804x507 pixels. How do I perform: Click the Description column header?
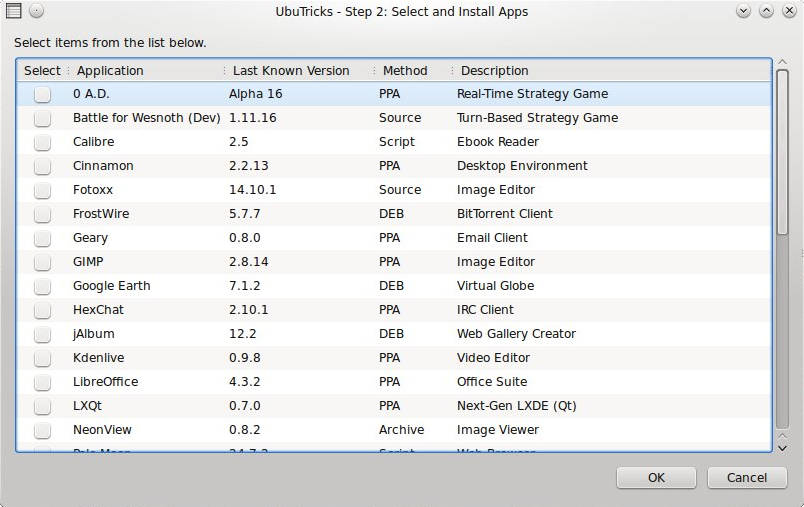click(495, 71)
